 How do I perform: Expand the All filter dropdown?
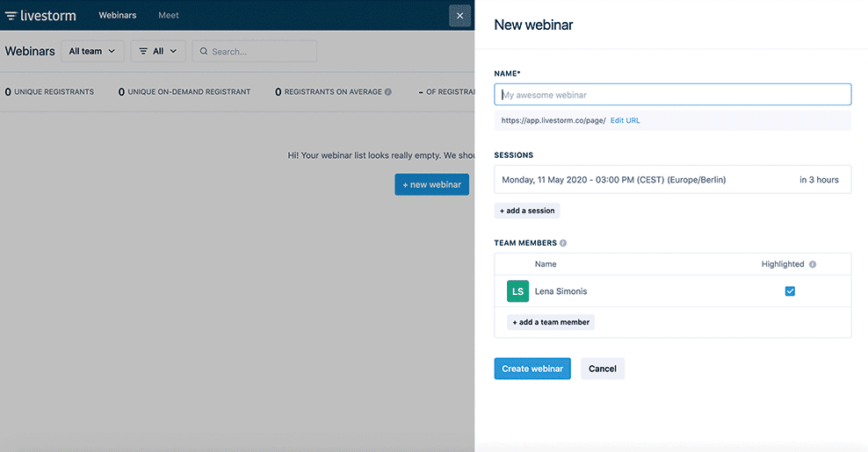pos(158,52)
